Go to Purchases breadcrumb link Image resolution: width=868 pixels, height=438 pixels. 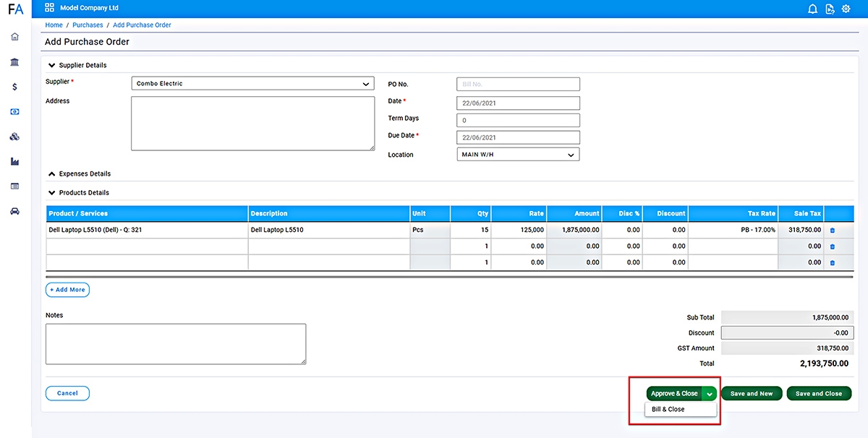[x=88, y=25]
